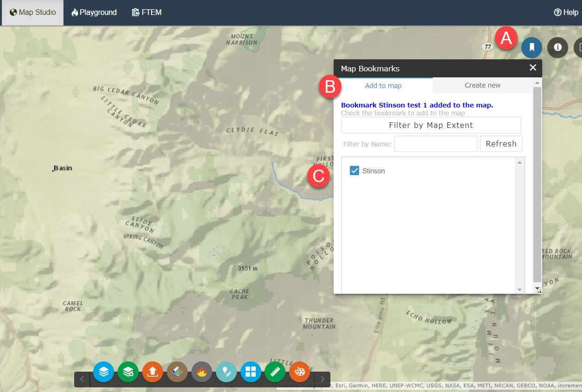The image size is (582, 392).
Task: Open the Identify info tool
Action: point(557,47)
